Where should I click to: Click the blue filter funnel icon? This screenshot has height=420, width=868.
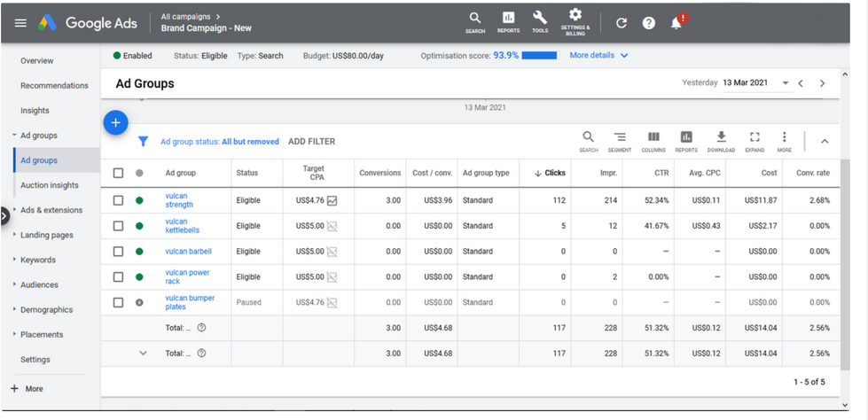pos(143,142)
